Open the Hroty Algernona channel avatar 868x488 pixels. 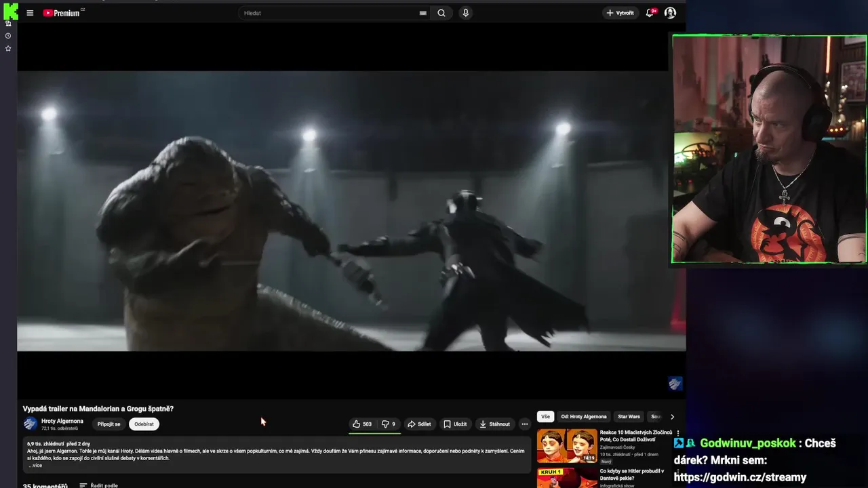tap(30, 424)
